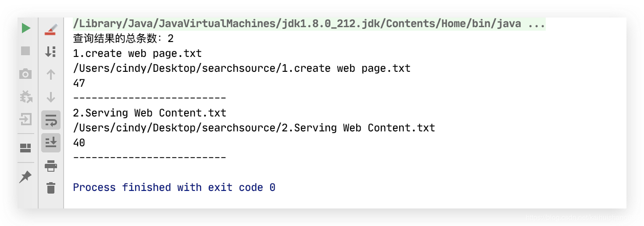Jump down the stack trace with down arrow

pyautogui.click(x=51, y=97)
